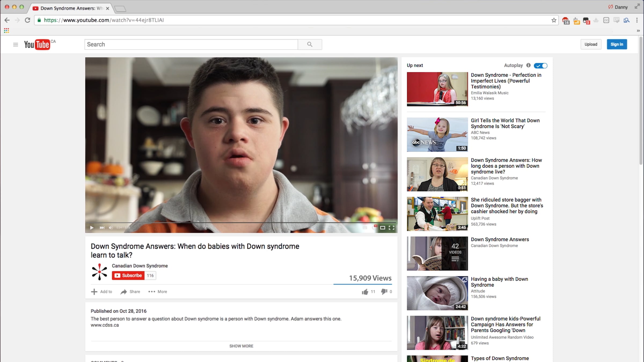Like the video with thumbs up
This screenshot has width=644, height=362.
(x=365, y=292)
